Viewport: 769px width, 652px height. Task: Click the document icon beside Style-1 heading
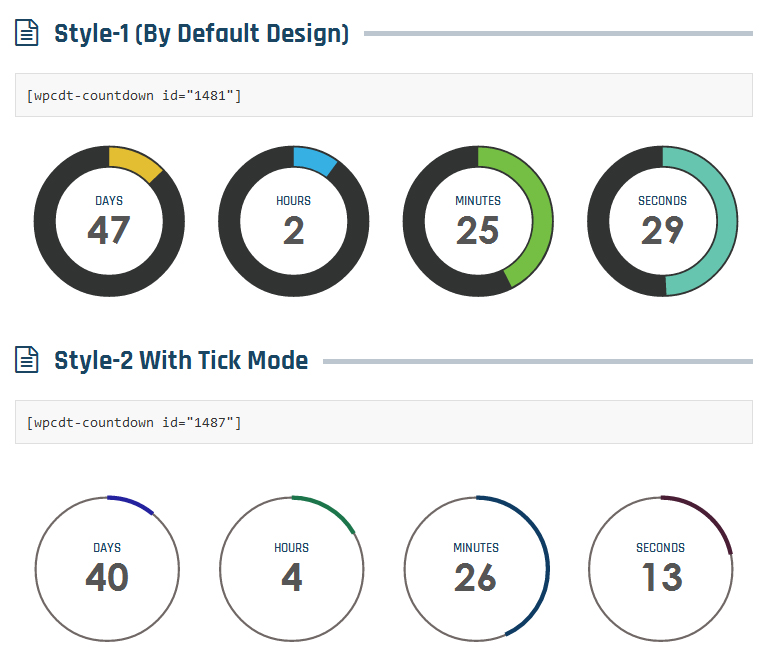[26, 33]
